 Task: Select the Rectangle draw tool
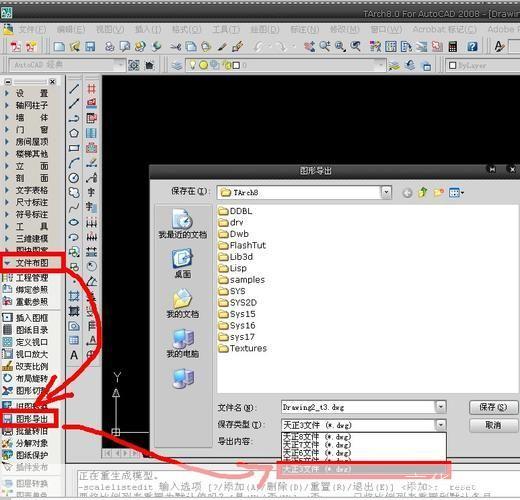pyautogui.click(x=74, y=148)
